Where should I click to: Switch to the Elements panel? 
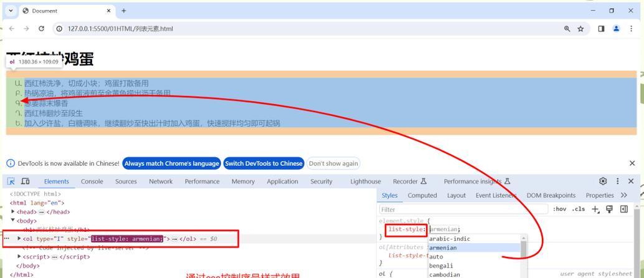tap(56, 181)
